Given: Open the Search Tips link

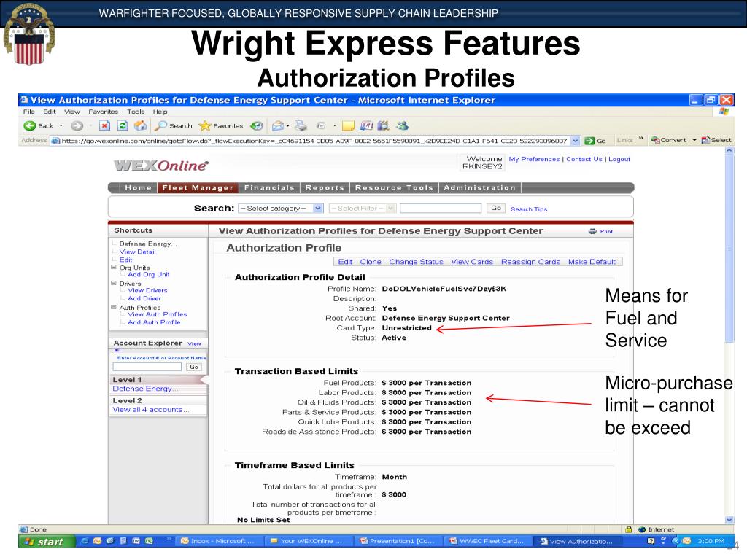Looking at the screenshot, I should 529,209.
